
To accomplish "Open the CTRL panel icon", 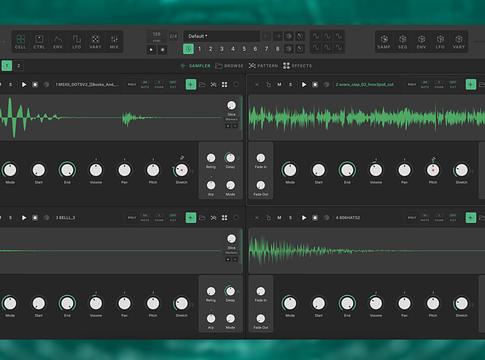I will [39, 42].
